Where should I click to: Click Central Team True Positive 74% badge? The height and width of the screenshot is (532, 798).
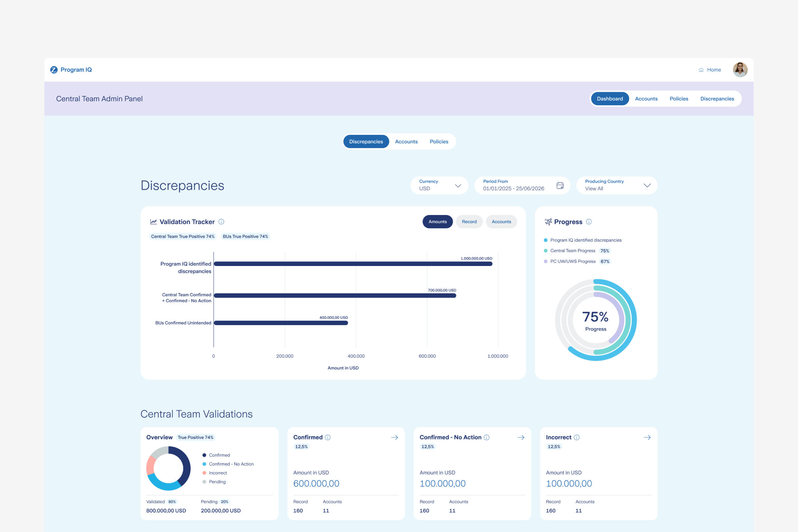click(x=183, y=236)
